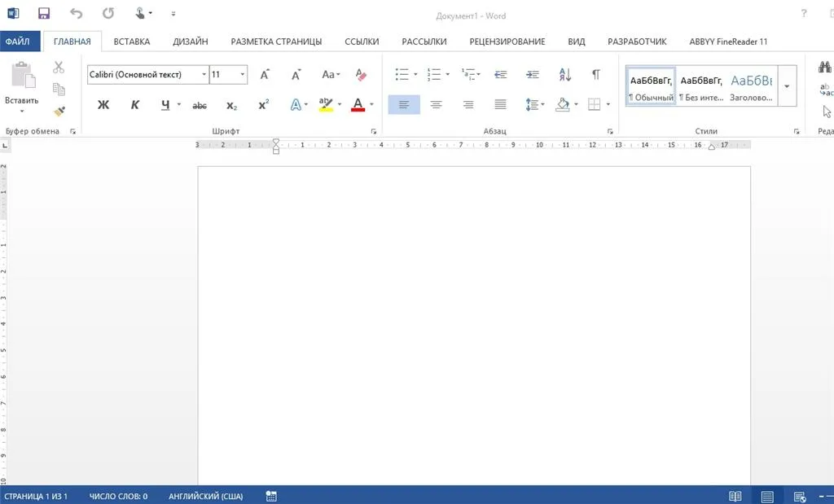This screenshot has height=504, width=834.
Task: Open the РАЗРАБОТЧИК tab
Action: click(x=637, y=42)
